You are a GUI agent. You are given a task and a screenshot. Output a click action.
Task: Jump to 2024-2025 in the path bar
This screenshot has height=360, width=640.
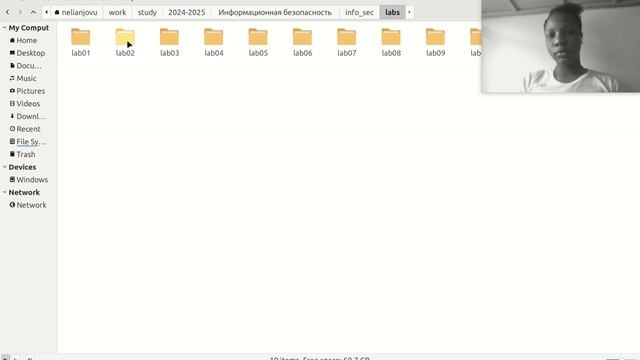click(187, 12)
